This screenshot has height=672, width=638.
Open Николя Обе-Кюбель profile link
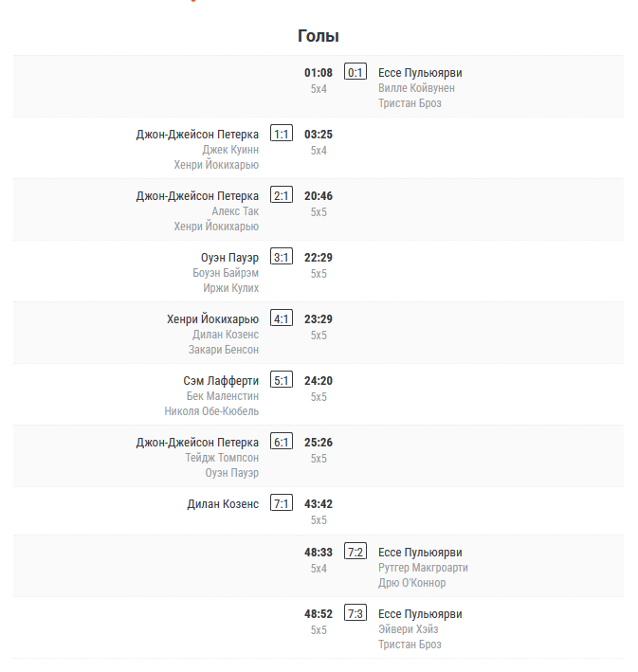[x=211, y=411]
